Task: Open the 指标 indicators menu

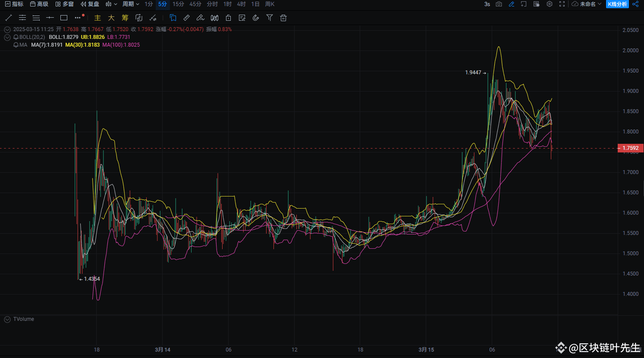Action: click(x=14, y=4)
